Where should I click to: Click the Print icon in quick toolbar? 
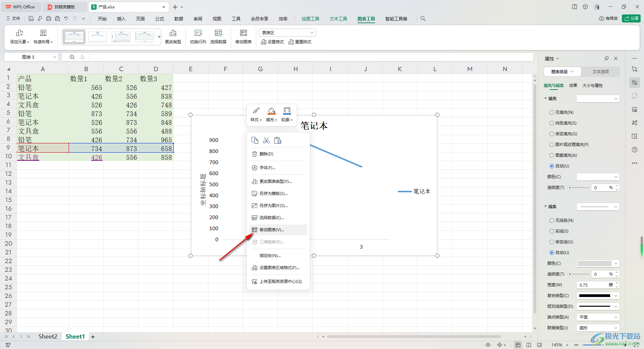tap(49, 19)
